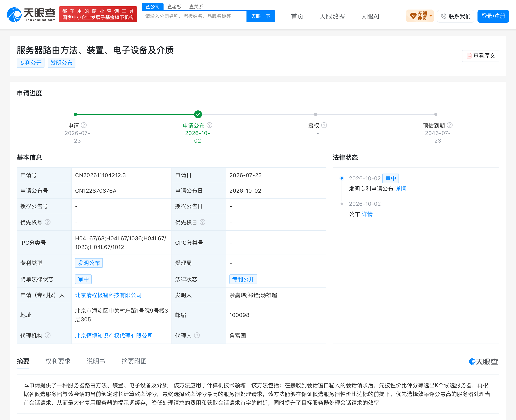Click help icon next to 申请 step
516x420 pixels.
tap(84, 125)
